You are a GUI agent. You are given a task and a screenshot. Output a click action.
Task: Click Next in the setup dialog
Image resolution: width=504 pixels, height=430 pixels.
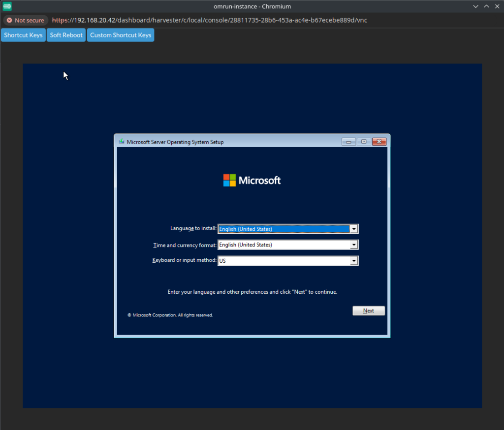368,310
